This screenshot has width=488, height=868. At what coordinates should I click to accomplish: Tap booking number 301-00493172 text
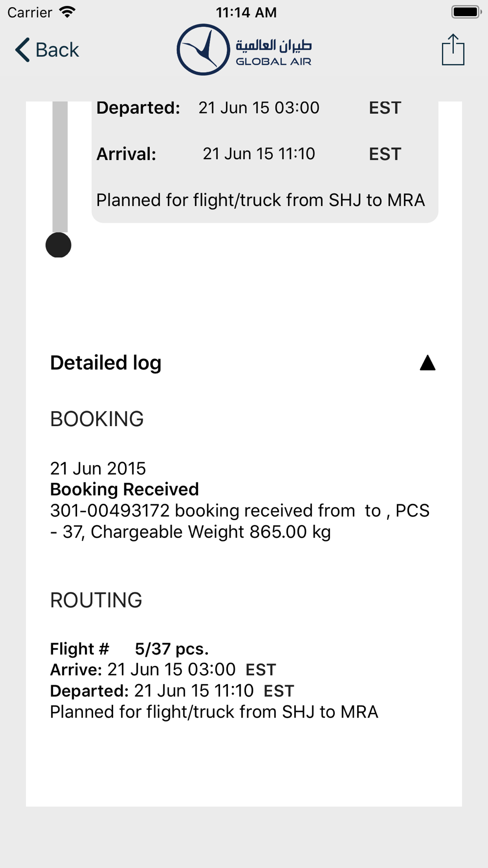110,511
